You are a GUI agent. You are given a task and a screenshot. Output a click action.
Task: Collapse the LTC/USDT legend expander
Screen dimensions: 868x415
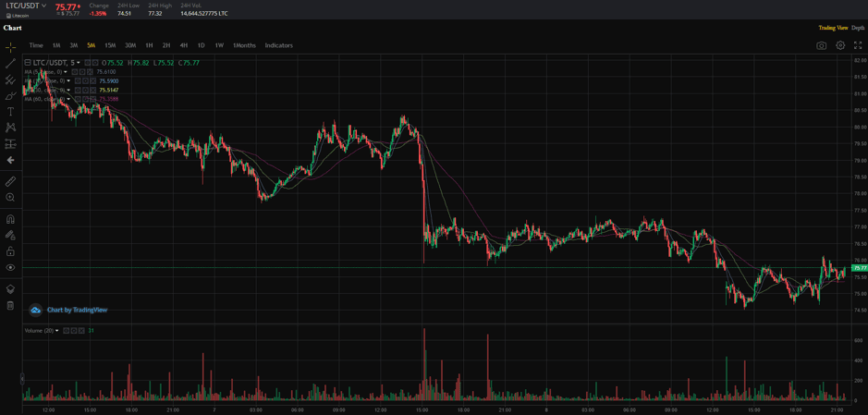[28, 63]
